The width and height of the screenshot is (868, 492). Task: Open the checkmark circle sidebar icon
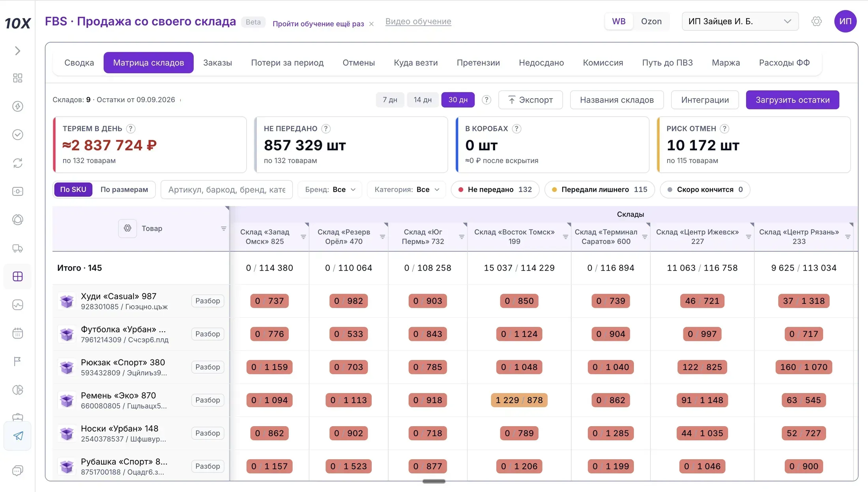17,135
